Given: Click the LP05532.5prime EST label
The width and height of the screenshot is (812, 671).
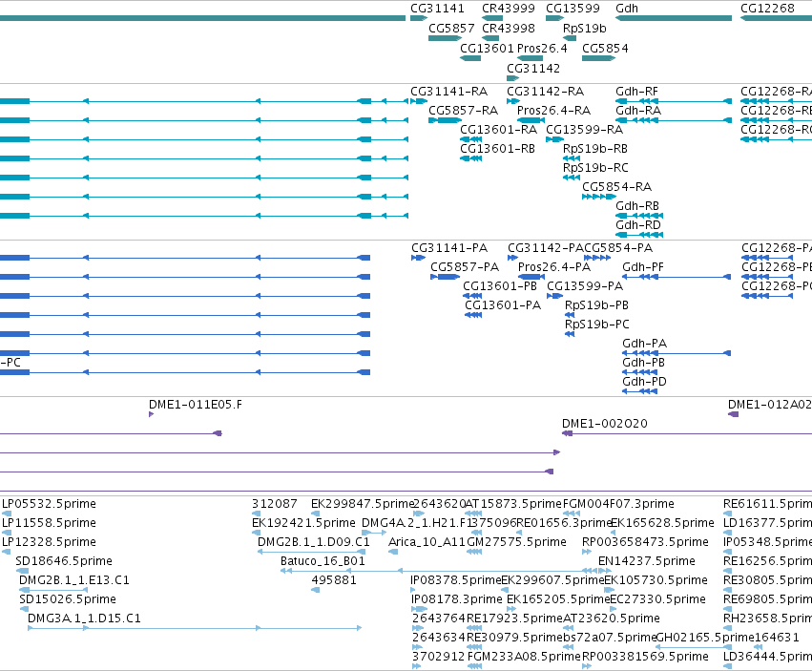Looking at the screenshot, I should [50, 504].
